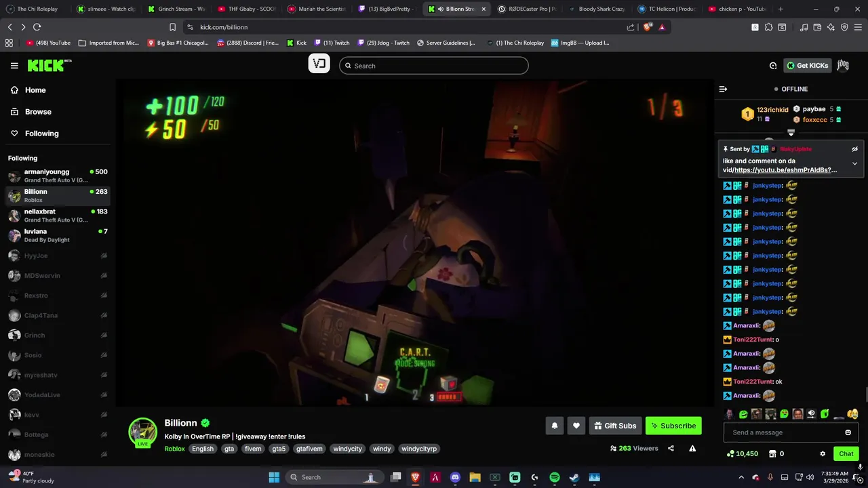Reload the page
This screenshot has height=488, width=868.
pos(37,27)
